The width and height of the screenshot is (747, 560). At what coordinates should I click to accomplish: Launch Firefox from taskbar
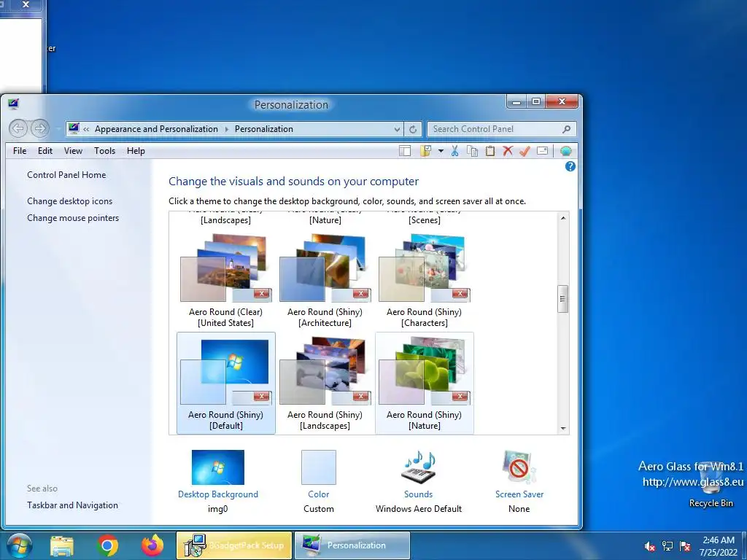[x=152, y=545]
